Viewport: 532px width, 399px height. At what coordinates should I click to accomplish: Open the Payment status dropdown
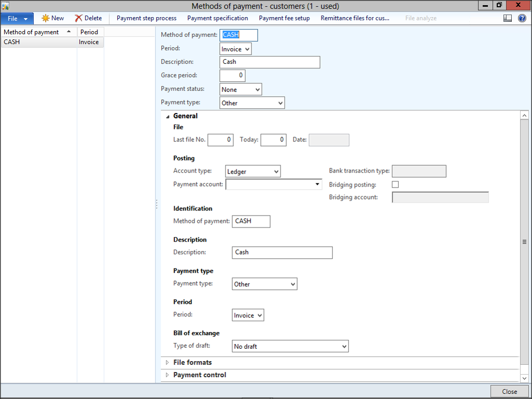pos(257,90)
